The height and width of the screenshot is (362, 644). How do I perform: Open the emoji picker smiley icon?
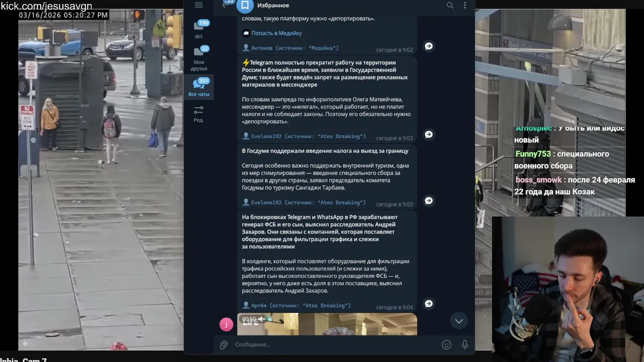click(446, 344)
